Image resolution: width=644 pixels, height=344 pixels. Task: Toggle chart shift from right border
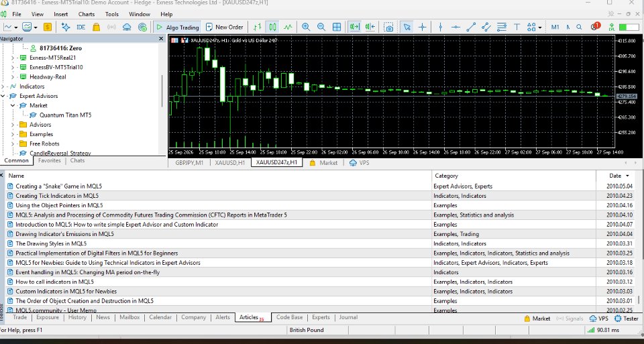[370, 27]
